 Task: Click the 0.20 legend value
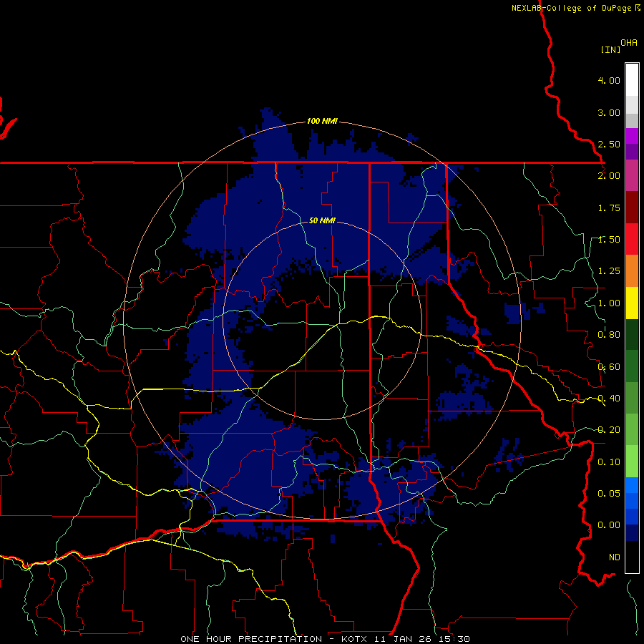(609, 430)
